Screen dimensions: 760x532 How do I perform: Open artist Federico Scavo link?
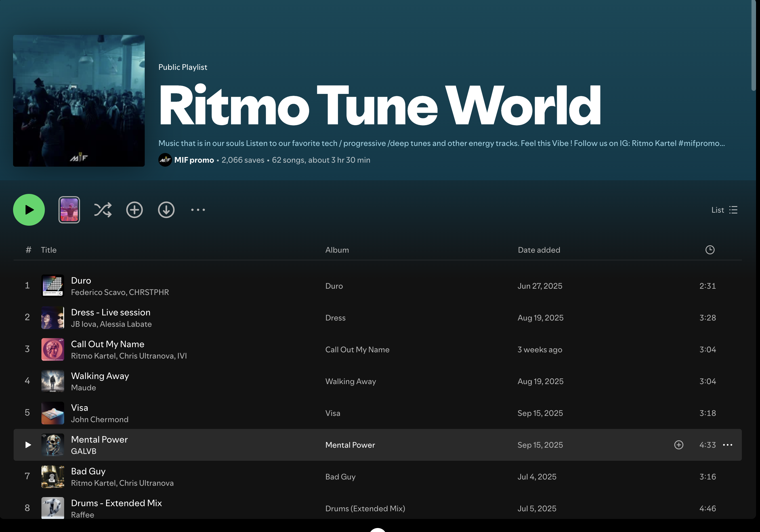point(98,292)
